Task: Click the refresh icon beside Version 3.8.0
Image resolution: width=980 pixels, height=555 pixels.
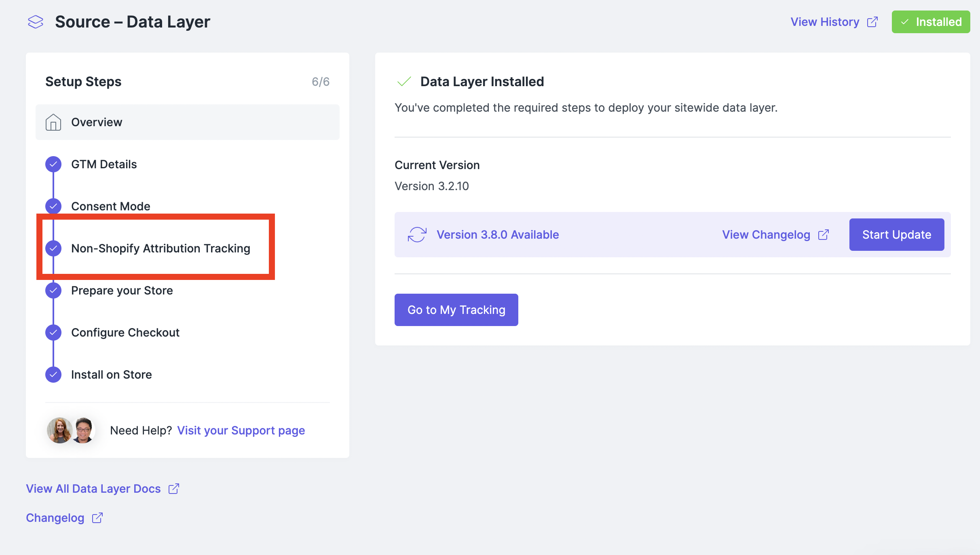Action: pos(417,235)
